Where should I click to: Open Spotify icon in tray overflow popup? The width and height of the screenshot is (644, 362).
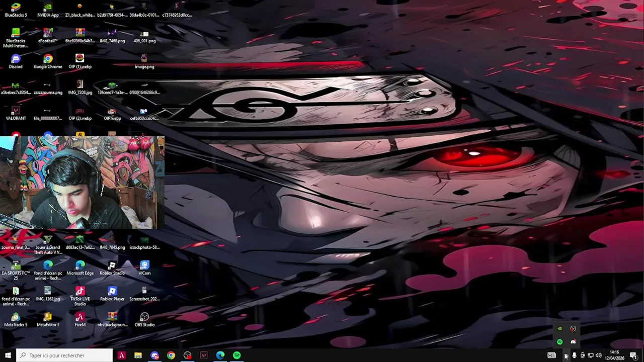[559, 342]
